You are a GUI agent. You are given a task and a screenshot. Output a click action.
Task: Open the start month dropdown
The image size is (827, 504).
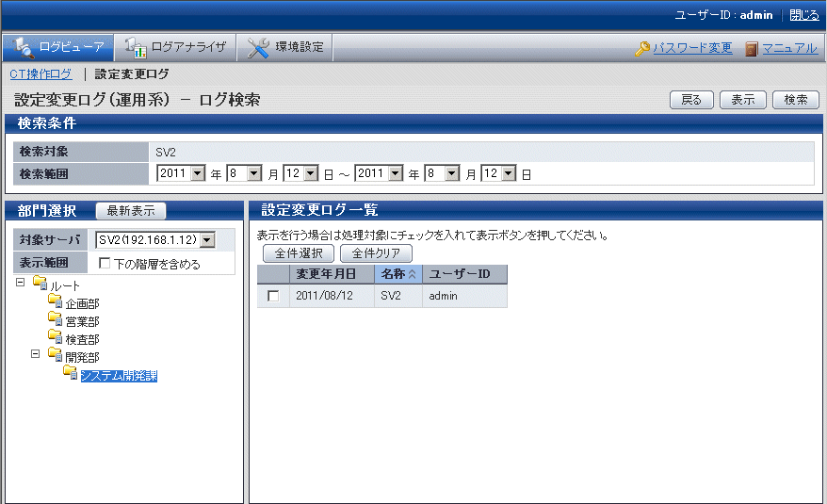coord(244,173)
